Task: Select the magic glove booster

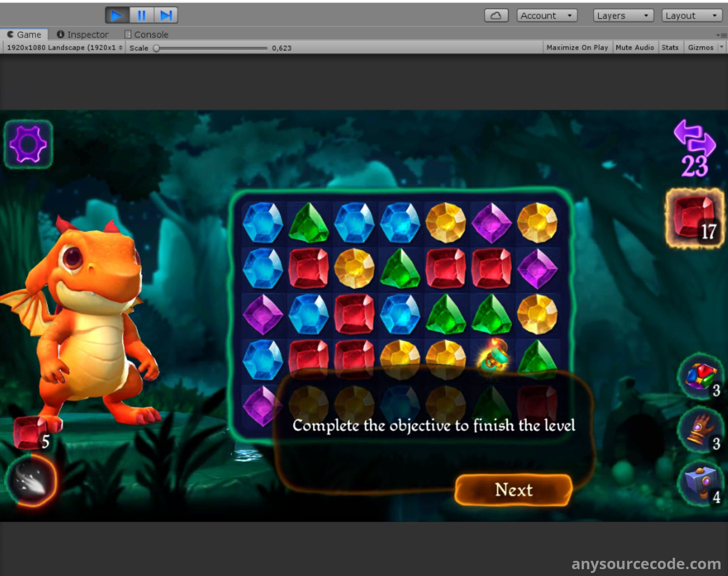Action: pyautogui.click(x=701, y=430)
